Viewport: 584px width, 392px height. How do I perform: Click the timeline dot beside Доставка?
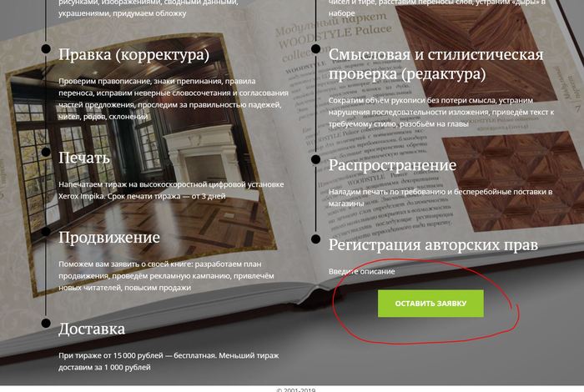tap(46, 323)
